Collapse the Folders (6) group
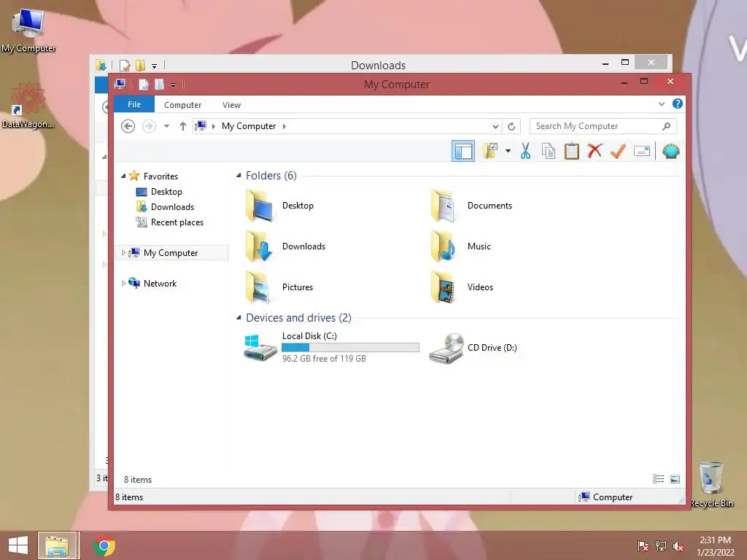 point(239,176)
